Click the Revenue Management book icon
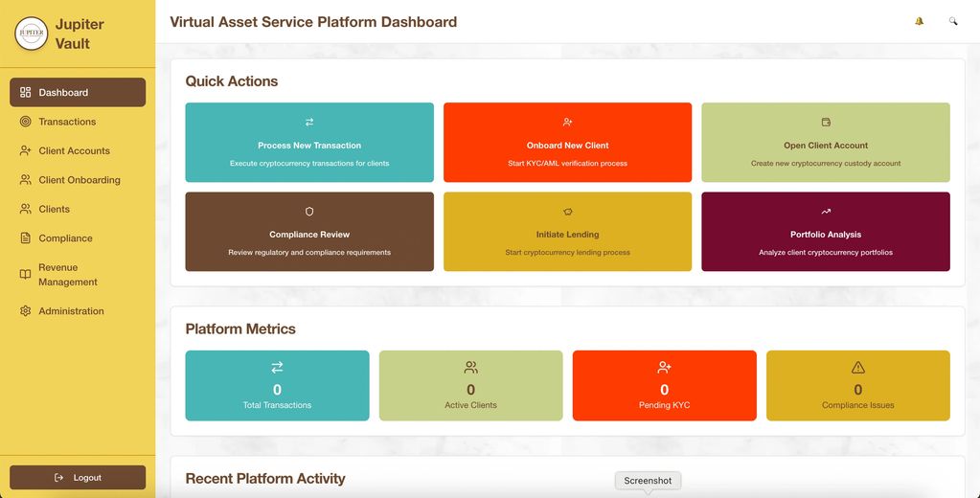 pos(26,275)
